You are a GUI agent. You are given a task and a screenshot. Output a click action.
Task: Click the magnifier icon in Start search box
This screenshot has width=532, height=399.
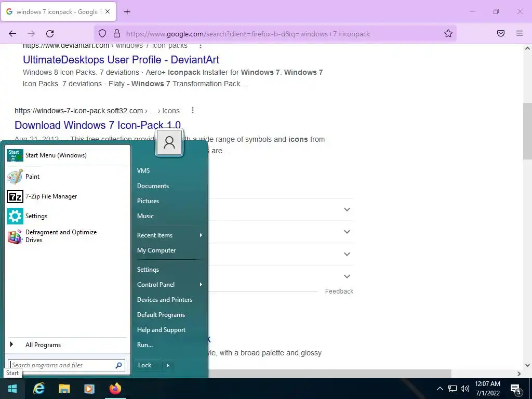coord(119,365)
